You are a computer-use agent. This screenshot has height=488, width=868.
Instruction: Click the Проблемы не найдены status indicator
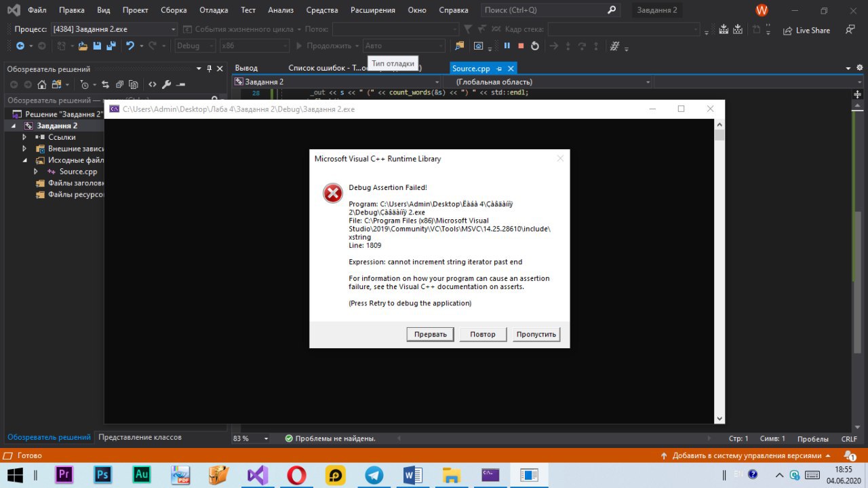pos(330,438)
